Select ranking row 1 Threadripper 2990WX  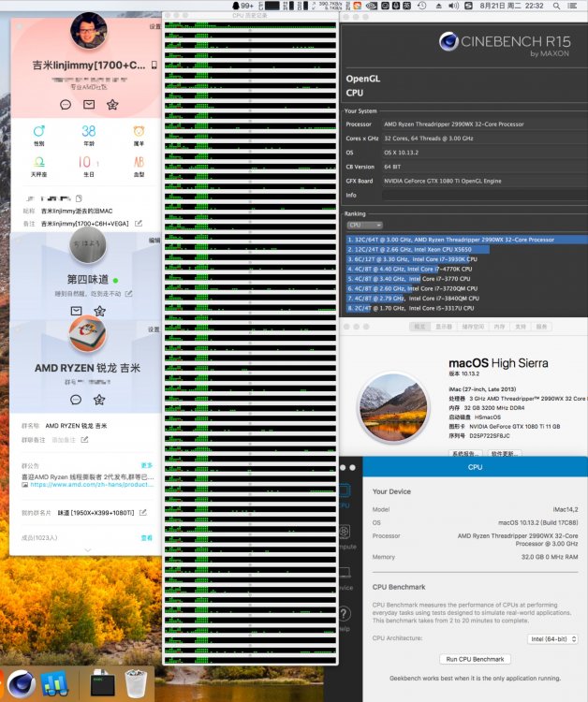[466, 240]
